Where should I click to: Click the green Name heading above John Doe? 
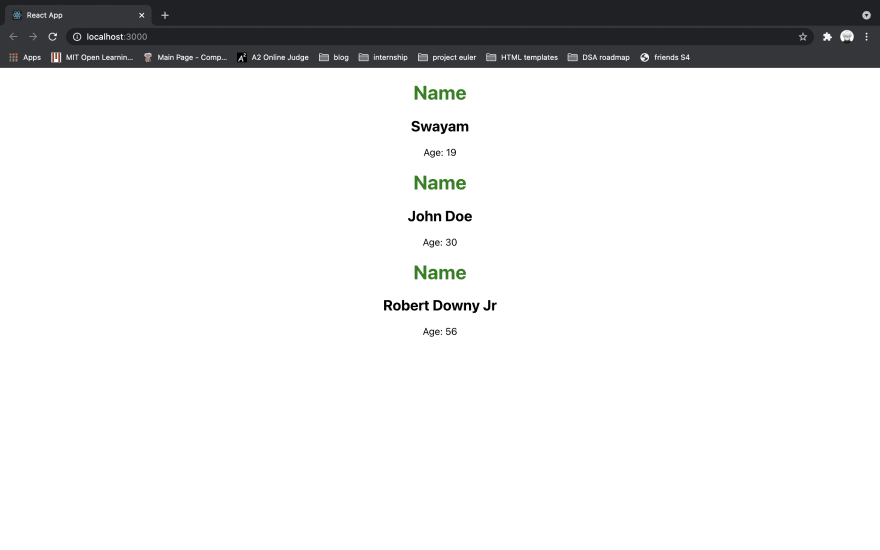(439, 183)
